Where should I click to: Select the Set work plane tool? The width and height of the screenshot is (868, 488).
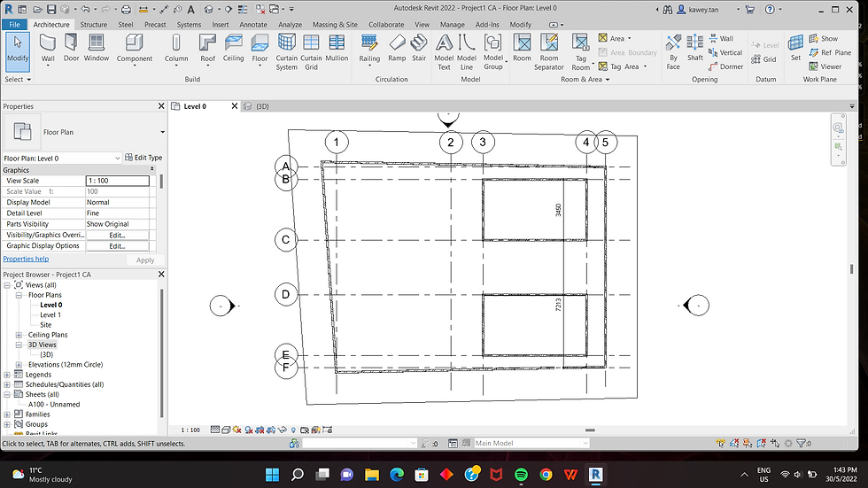pos(795,48)
